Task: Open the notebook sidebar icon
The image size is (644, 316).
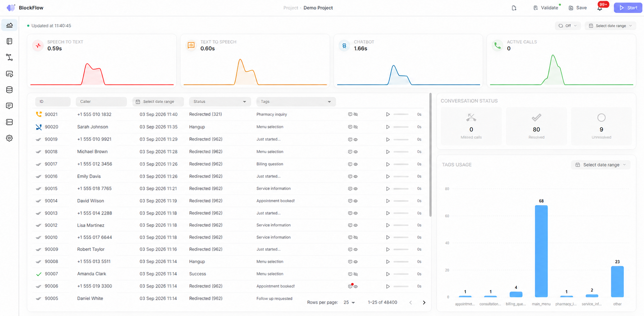Action: [x=9, y=41]
